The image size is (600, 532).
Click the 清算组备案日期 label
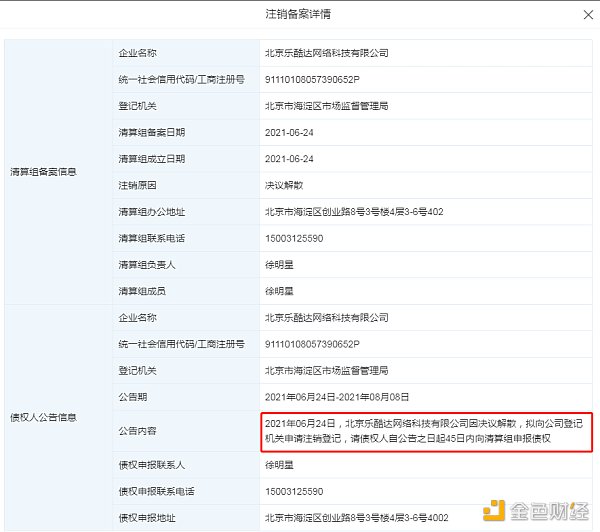pyautogui.click(x=152, y=132)
